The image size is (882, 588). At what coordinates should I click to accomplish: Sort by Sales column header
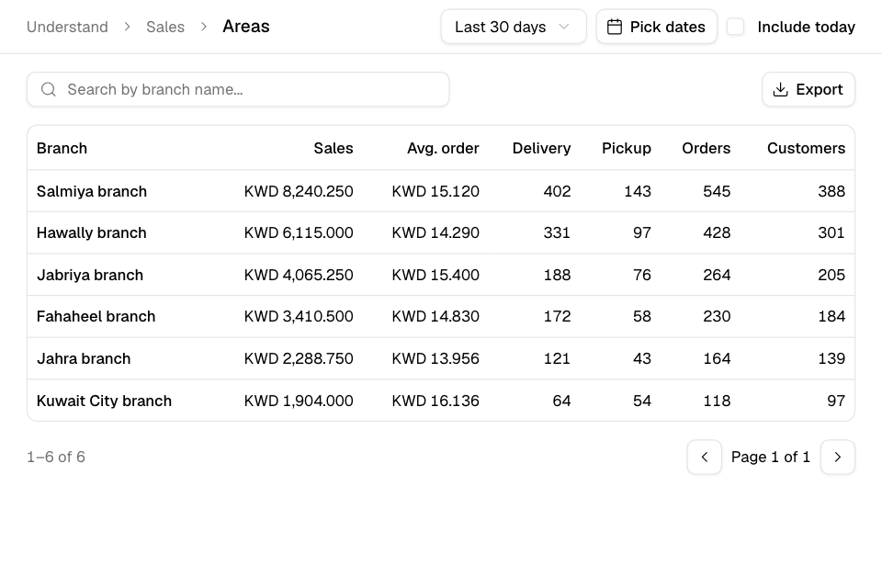(334, 148)
